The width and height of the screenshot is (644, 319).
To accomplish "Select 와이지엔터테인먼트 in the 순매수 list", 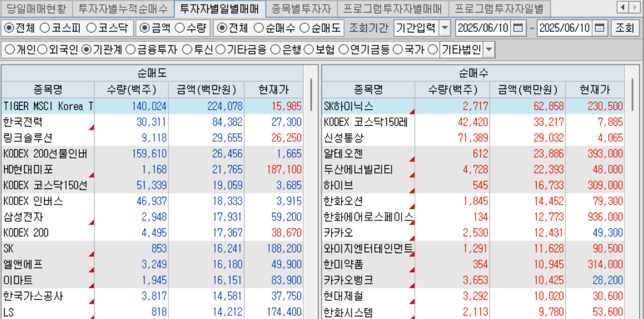I will (x=473, y=249).
